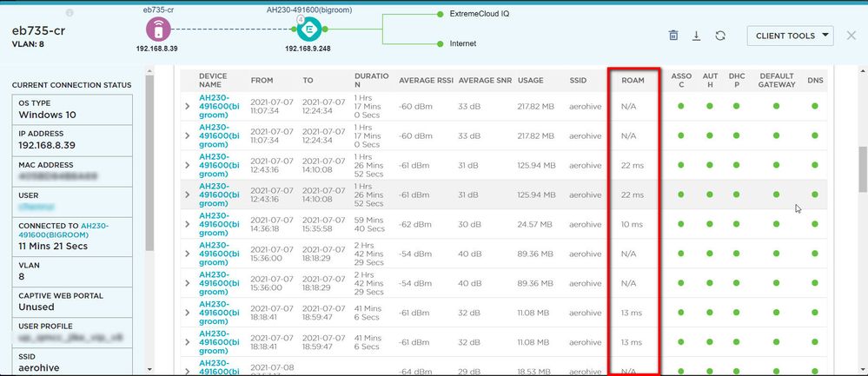The width and height of the screenshot is (868, 376).
Task: Open the CLIENT TOOLS dropdown
Action: (791, 36)
